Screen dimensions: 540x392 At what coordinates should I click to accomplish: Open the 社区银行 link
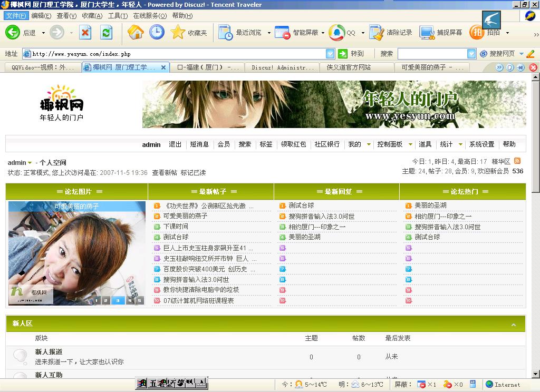pos(327,144)
